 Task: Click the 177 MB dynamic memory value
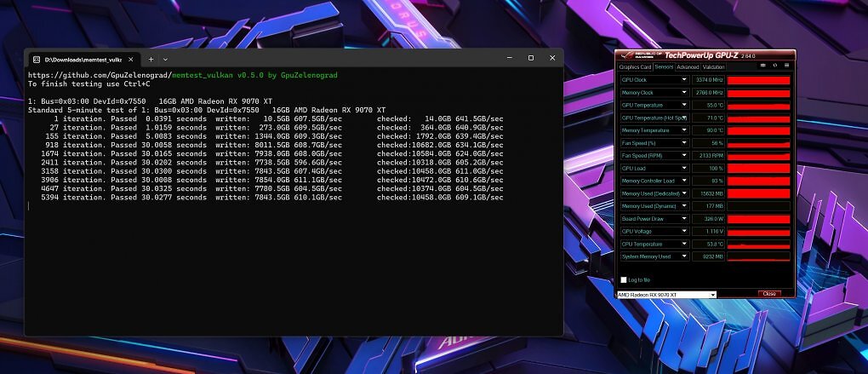708,206
